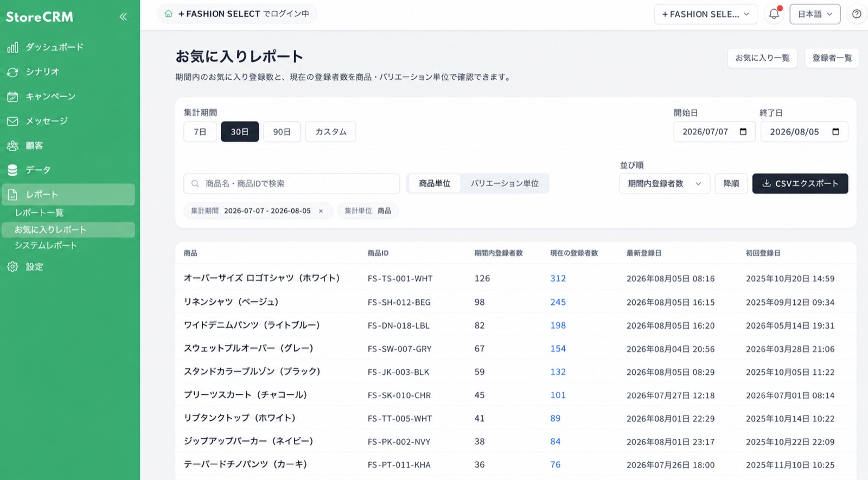
Task: Open calendar picker icon for 開始日
Action: pyautogui.click(x=743, y=132)
